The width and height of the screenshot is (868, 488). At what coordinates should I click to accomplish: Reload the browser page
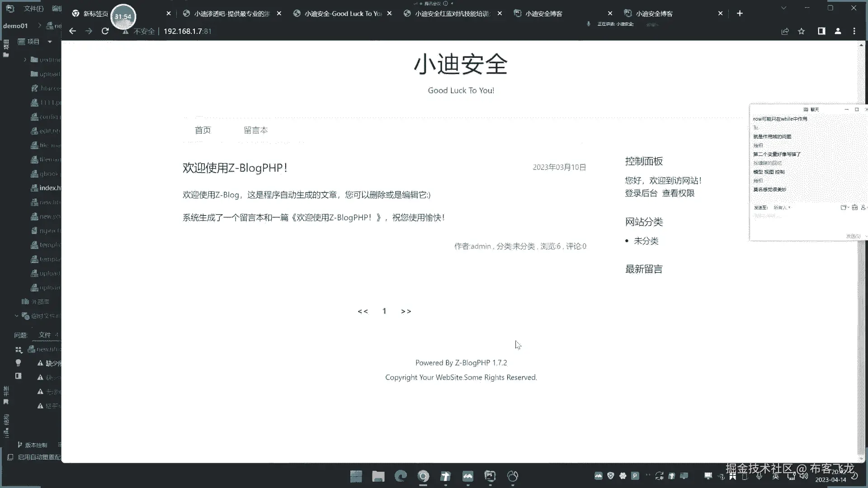(x=105, y=31)
